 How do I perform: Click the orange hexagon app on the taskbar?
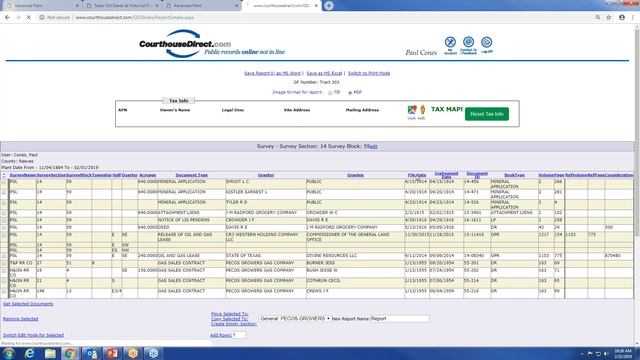pyautogui.click(x=133, y=353)
